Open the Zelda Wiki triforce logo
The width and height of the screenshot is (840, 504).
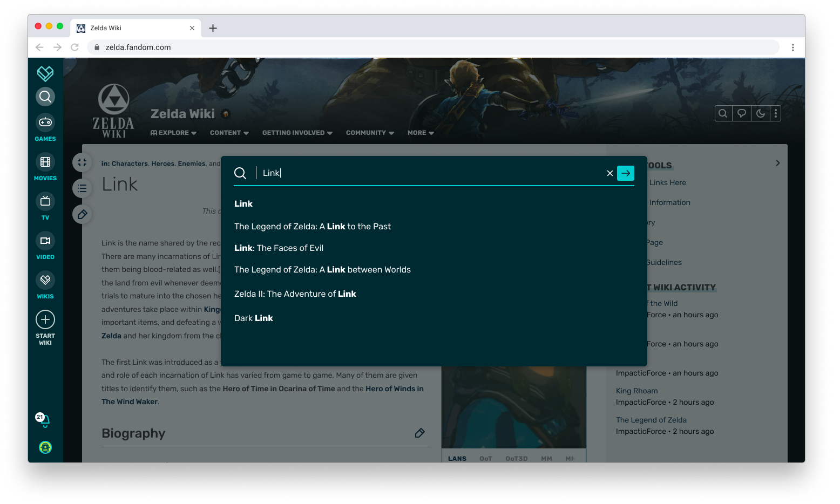pyautogui.click(x=113, y=111)
